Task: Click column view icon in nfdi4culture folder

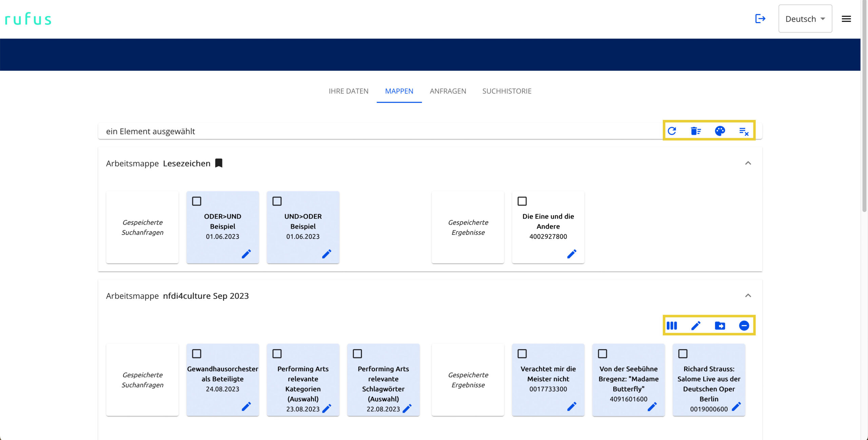Action: [671, 326]
